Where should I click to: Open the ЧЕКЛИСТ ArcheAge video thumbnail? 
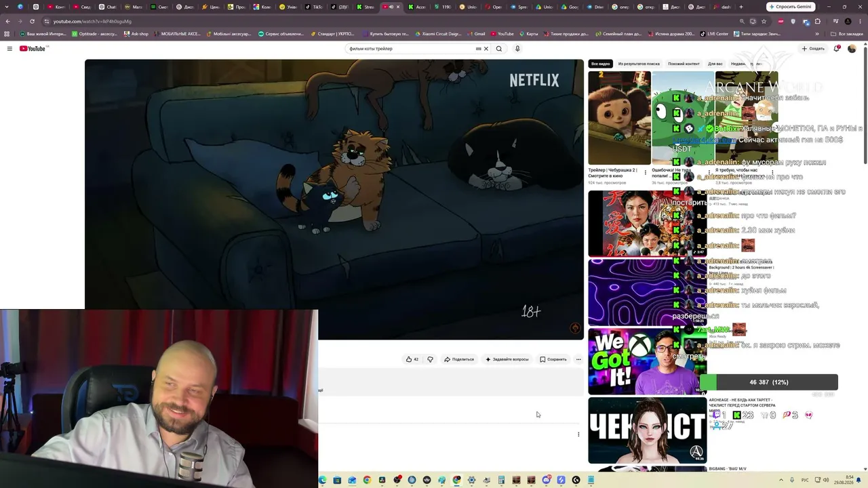coord(647,430)
